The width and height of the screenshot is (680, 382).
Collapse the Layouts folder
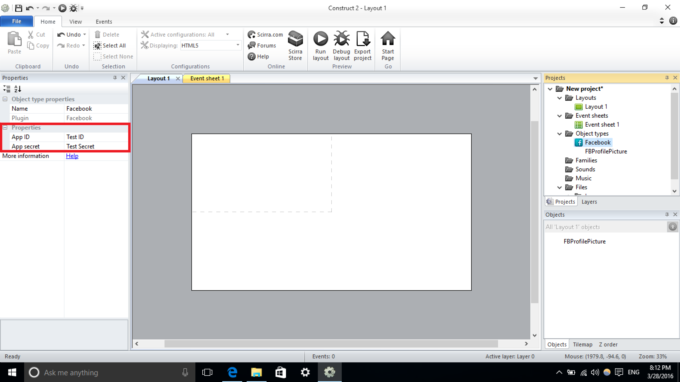tap(559, 98)
